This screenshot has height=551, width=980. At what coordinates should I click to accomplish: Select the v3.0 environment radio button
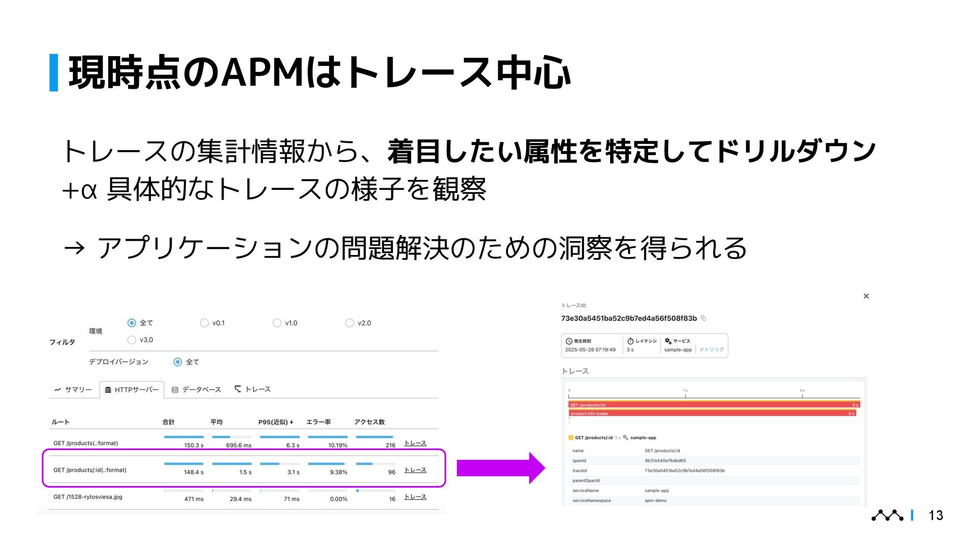click(132, 340)
